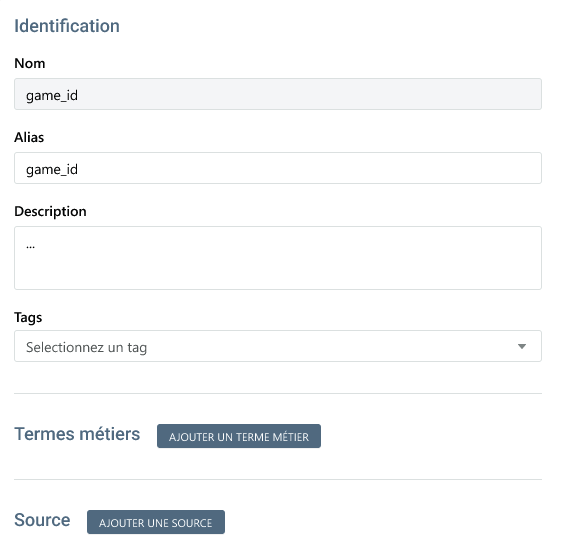
Task: Click Ajouter une source button
Action: (x=156, y=522)
